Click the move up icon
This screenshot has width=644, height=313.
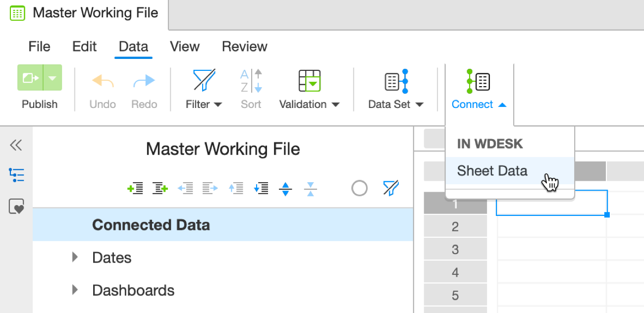click(x=236, y=188)
